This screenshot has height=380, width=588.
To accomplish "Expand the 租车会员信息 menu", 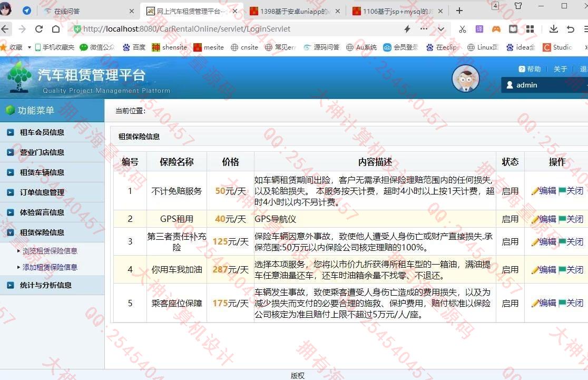I will [x=52, y=132].
